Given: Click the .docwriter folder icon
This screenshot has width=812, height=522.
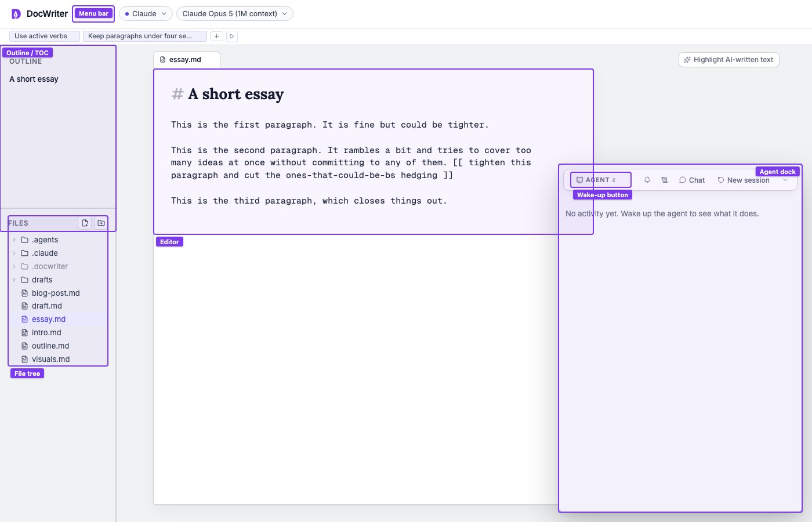Looking at the screenshot, I should point(24,267).
